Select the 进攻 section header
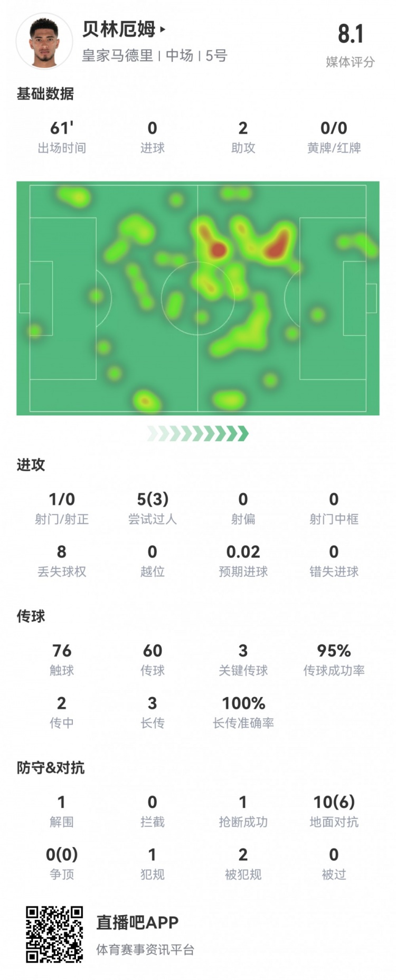The width and height of the screenshot is (396, 980). [x=31, y=465]
